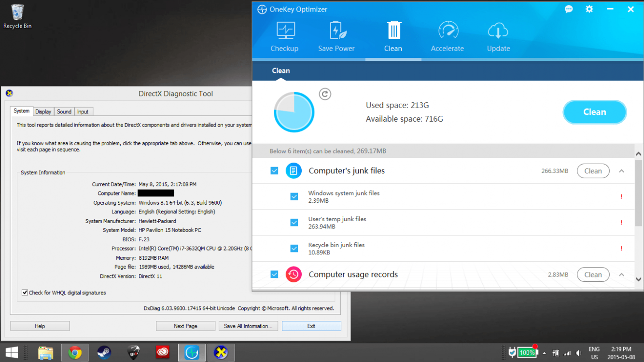Open the OneKey Optimizer feedback chat icon
Screen dimensions: 644x362
(x=569, y=9)
